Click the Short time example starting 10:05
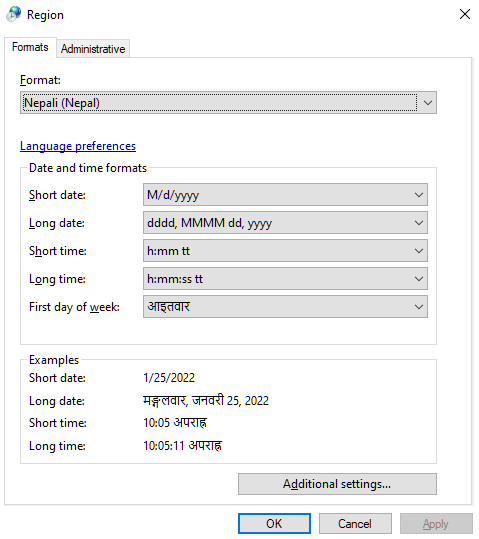479x539 pixels. (x=175, y=423)
